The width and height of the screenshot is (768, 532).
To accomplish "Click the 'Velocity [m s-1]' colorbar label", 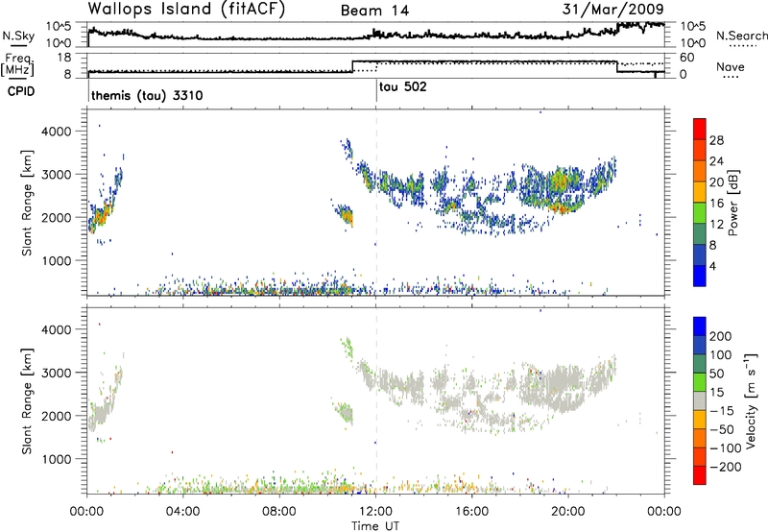I will tap(751, 400).
